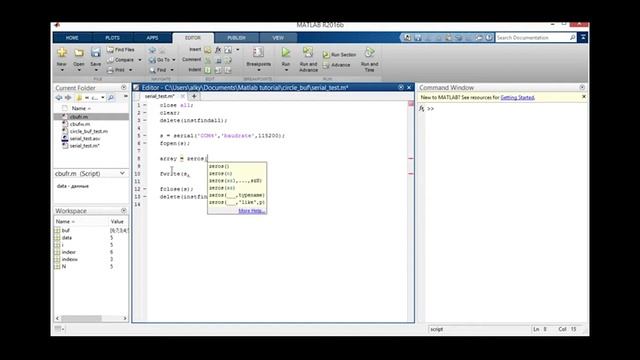Click the Print toolbar button
The height and width of the screenshot is (360, 640).
116,70
